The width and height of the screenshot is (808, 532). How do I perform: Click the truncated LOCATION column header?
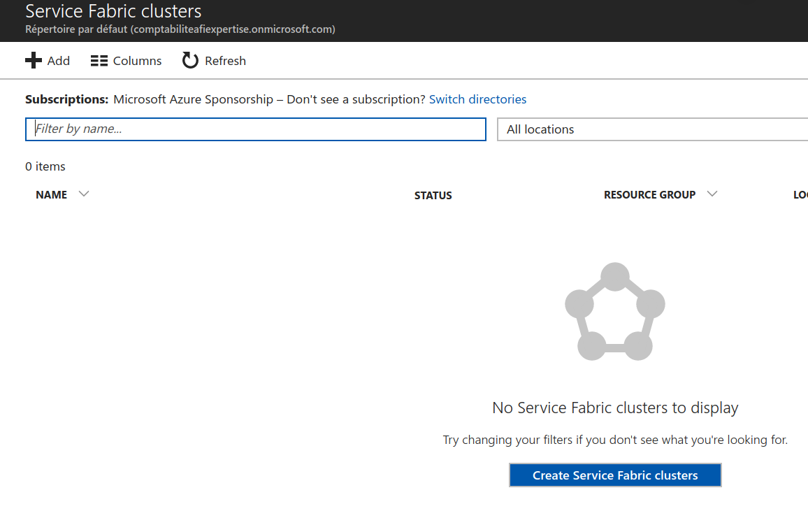click(800, 195)
